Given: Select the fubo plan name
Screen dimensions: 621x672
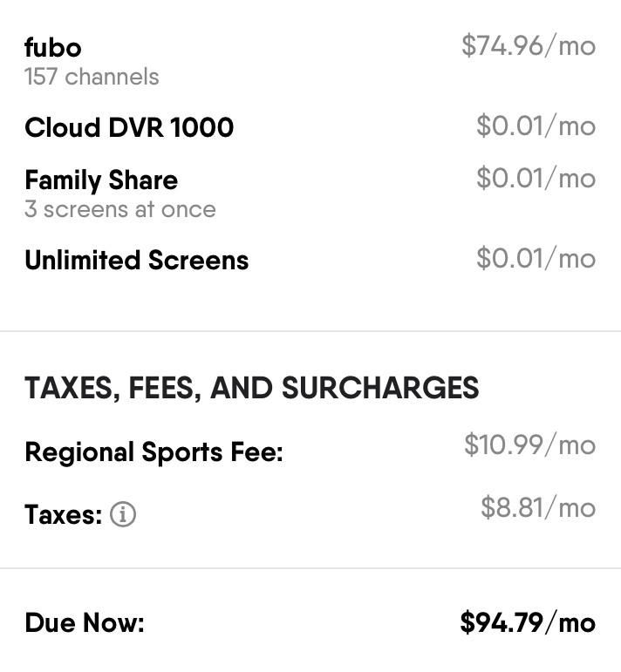Looking at the screenshot, I should (52, 47).
